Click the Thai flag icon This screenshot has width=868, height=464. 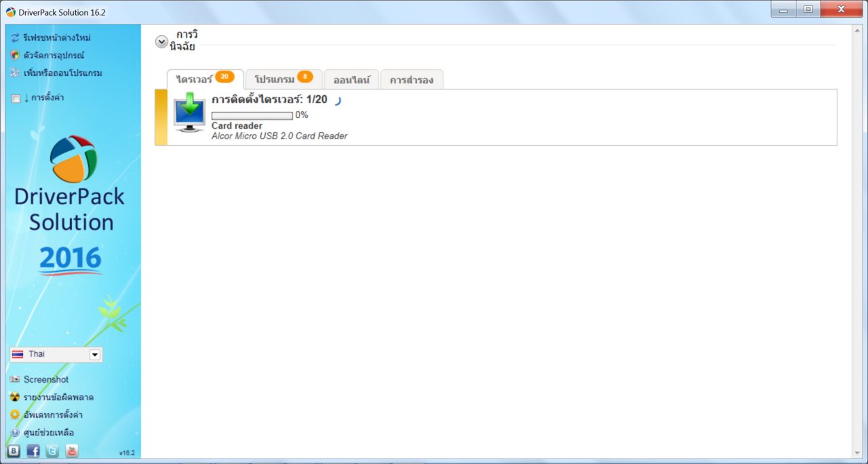(18, 354)
